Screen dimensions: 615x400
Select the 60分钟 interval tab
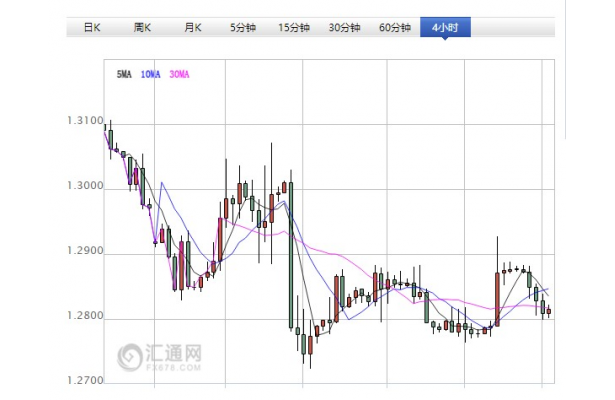point(395,27)
